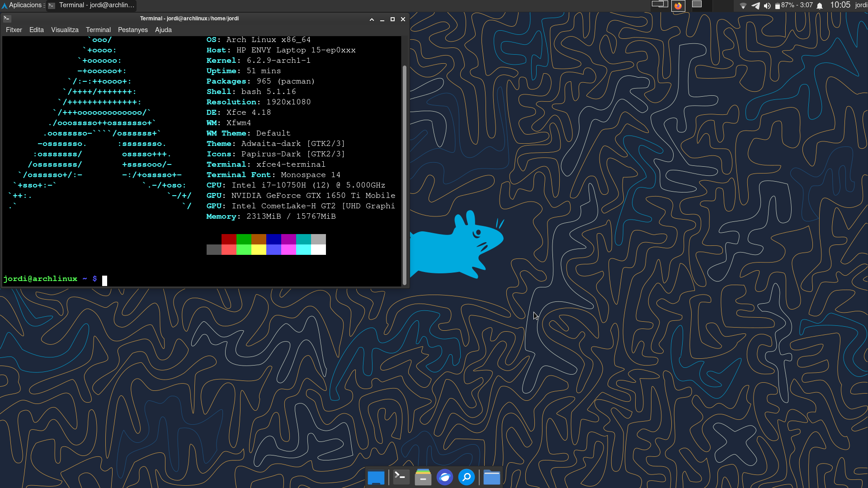Click the terminal window menu icon in the titlebar
Viewport: 868px width, 488px height.
pos(7,19)
